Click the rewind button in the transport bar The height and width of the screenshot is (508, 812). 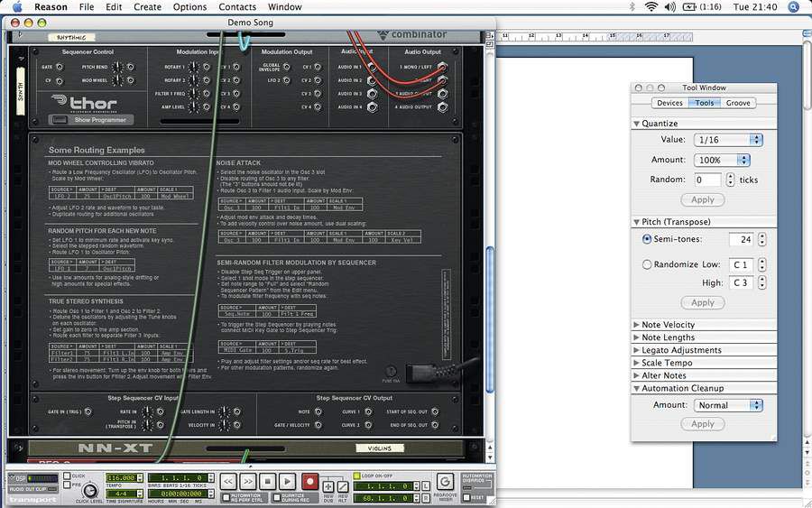click(228, 482)
